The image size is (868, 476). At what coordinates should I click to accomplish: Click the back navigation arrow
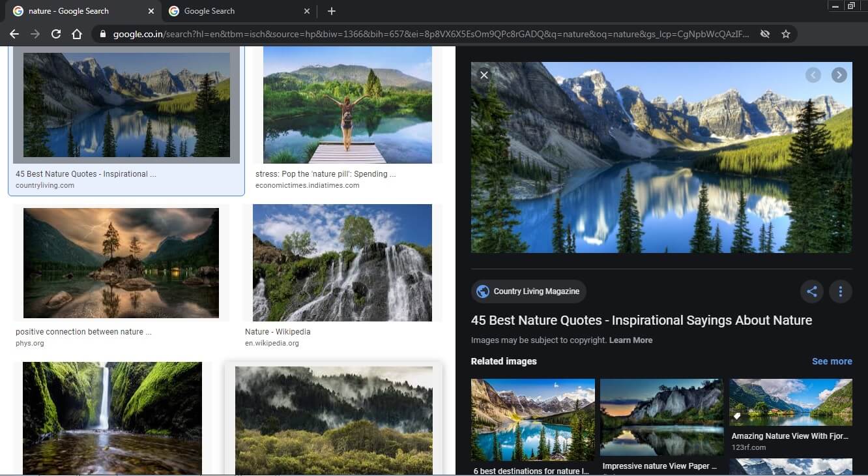click(14, 34)
